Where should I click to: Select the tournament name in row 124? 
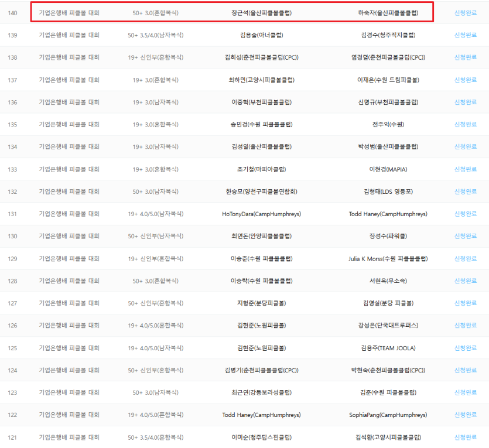(69, 370)
